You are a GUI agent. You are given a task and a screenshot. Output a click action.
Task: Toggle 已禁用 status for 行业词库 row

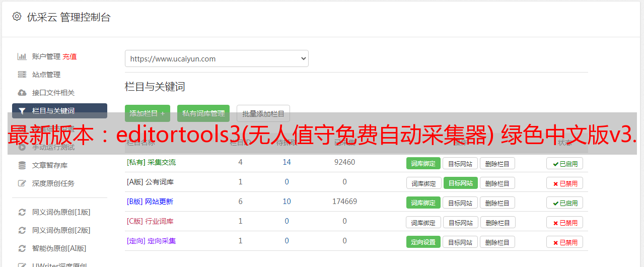[565, 223]
